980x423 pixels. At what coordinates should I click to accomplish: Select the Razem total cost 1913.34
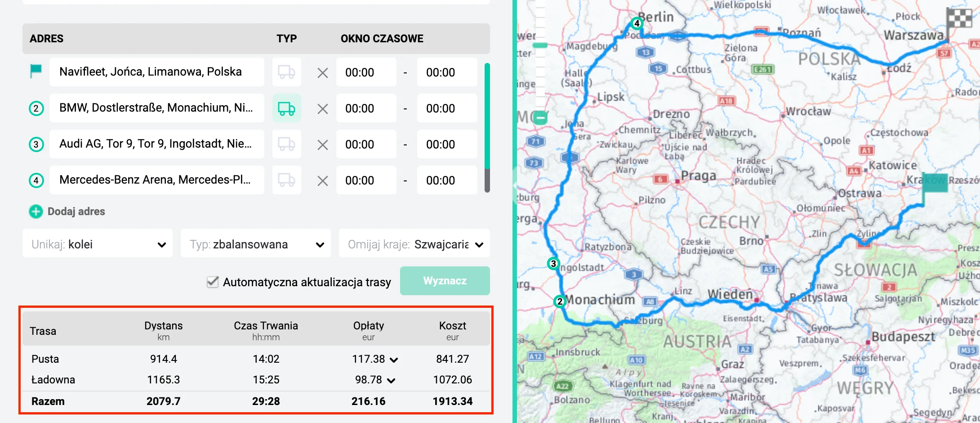coord(453,401)
